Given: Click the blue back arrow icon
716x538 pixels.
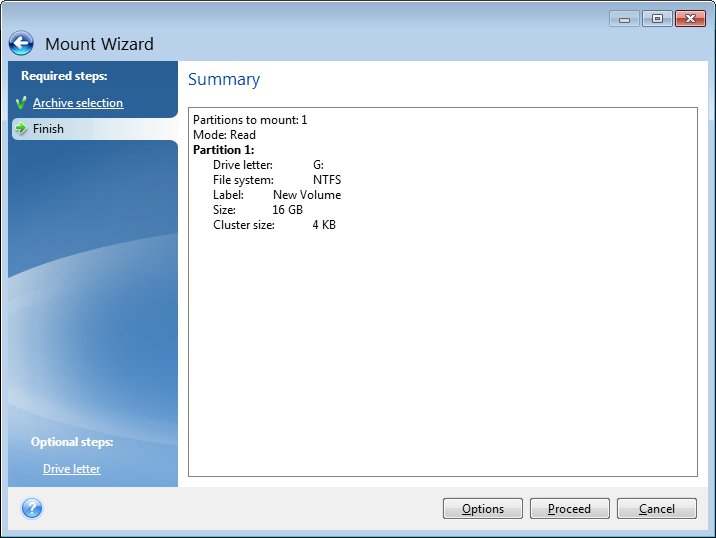Looking at the screenshot, I should click(22, 44).
